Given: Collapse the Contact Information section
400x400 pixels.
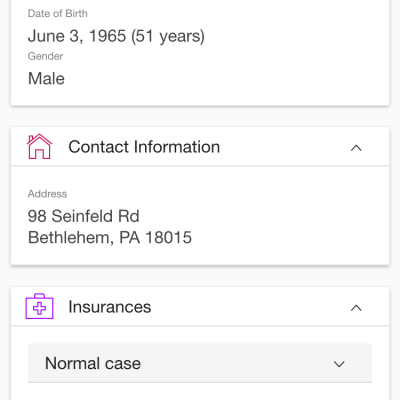Looking at the screenshot, I should pyautogui.click(x=356, y=148).
